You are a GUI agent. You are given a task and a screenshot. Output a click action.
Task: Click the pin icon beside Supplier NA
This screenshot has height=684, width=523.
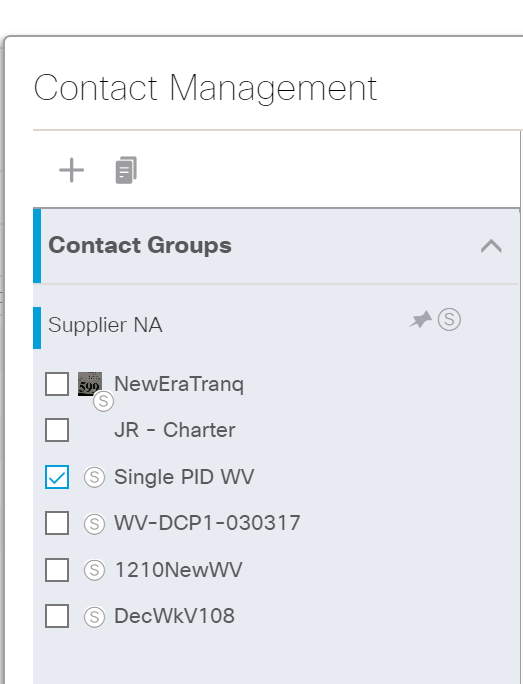pos(420,320)
